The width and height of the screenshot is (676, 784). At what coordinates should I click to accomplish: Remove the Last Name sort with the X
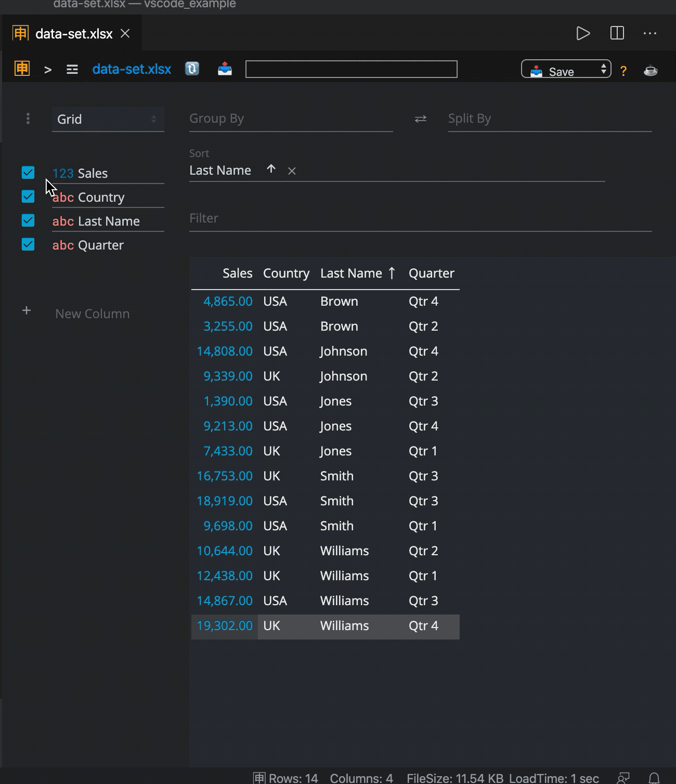[x=292, y=171]
